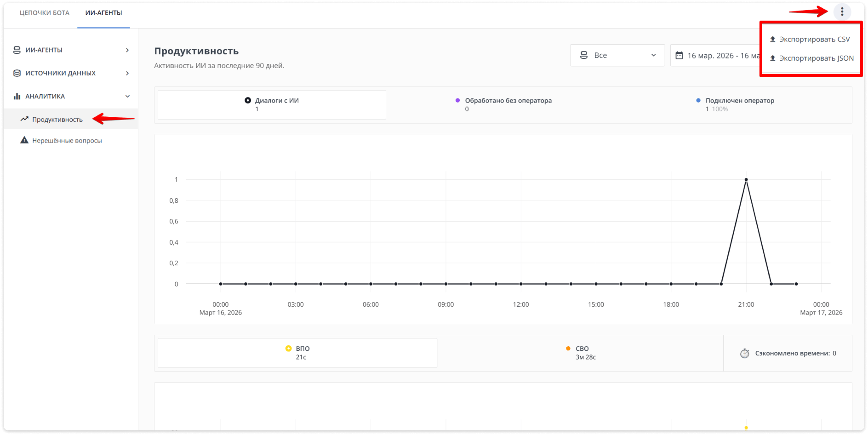Screen dimensions: 868x435
Task: Click Экспортировать CSV
Action: point(810,39)
